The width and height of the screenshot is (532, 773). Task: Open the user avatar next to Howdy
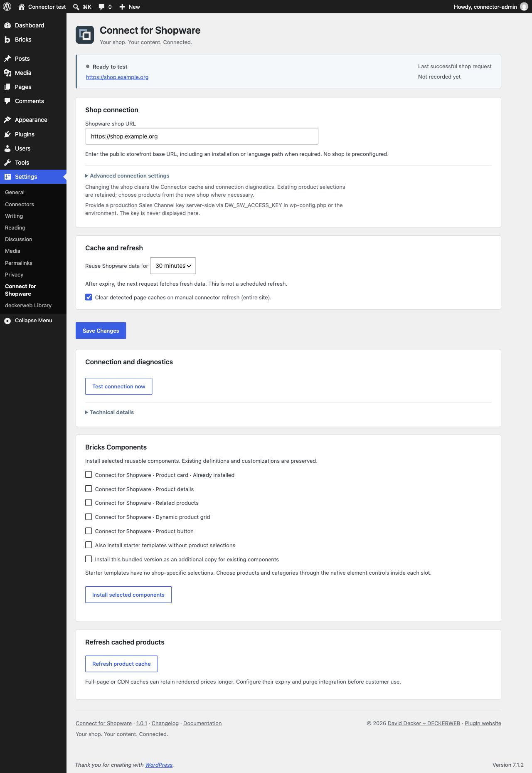[x=524, y=7]
